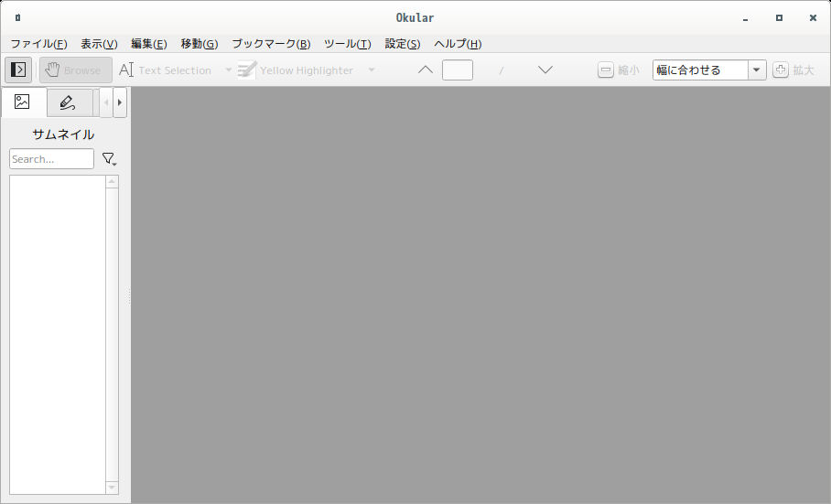
Task: Maximize the Okular window
Action: [779, 18]
